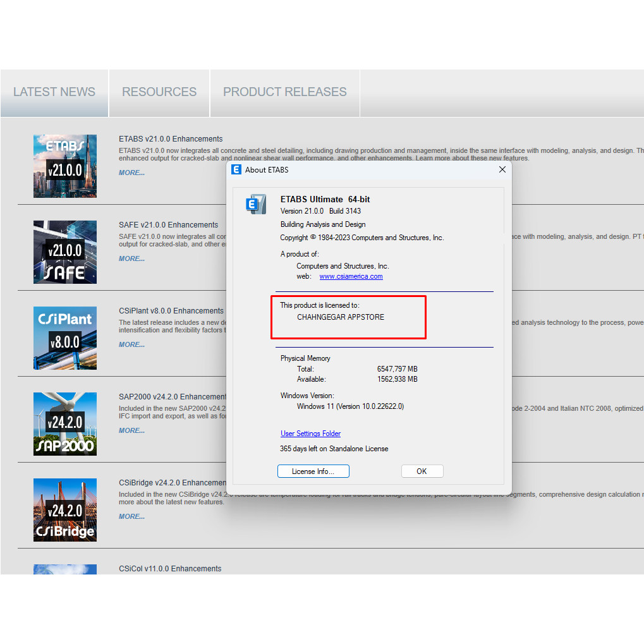Screen dimensions: 644x644
Task: Click MORE... under SAFE v21.0.0 Enhancements
Action: 131,258
